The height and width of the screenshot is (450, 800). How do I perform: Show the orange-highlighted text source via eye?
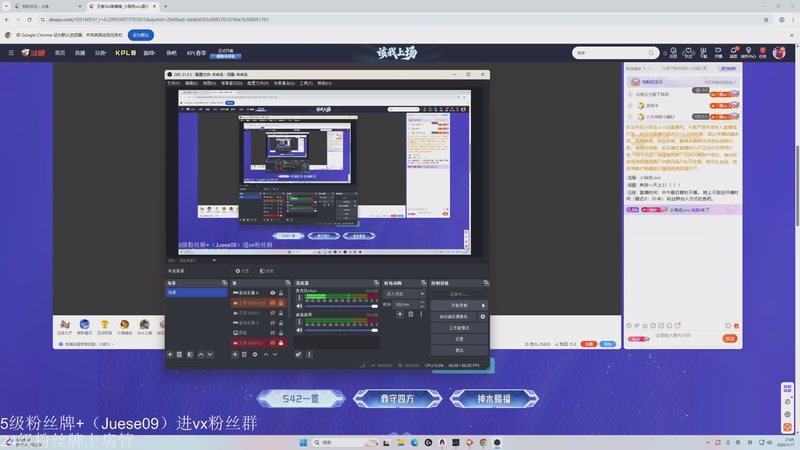click(272, 303)
